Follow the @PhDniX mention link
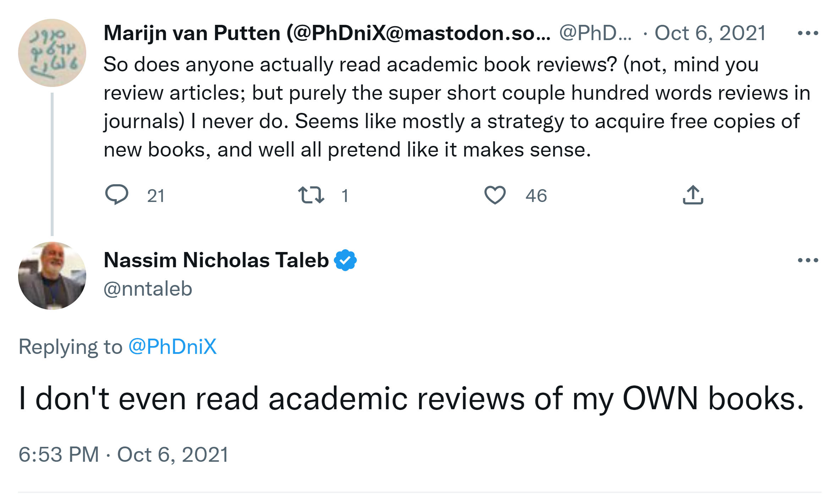The height and width of the screenshot is (504, 839). click(172, 346)
